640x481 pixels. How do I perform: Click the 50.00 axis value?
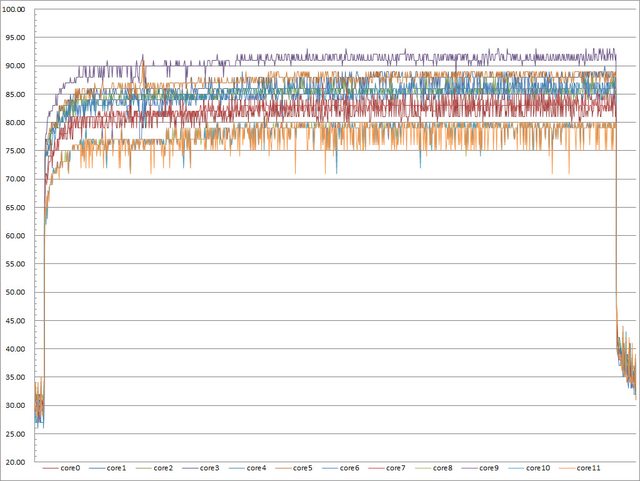click(x=17, y=293)
